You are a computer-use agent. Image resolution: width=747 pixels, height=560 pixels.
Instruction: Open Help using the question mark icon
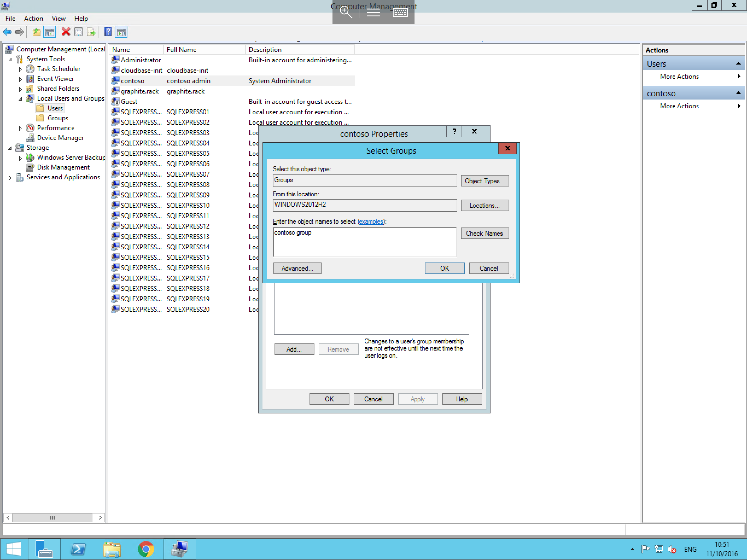pyautogui.click(x=107, y=32)
